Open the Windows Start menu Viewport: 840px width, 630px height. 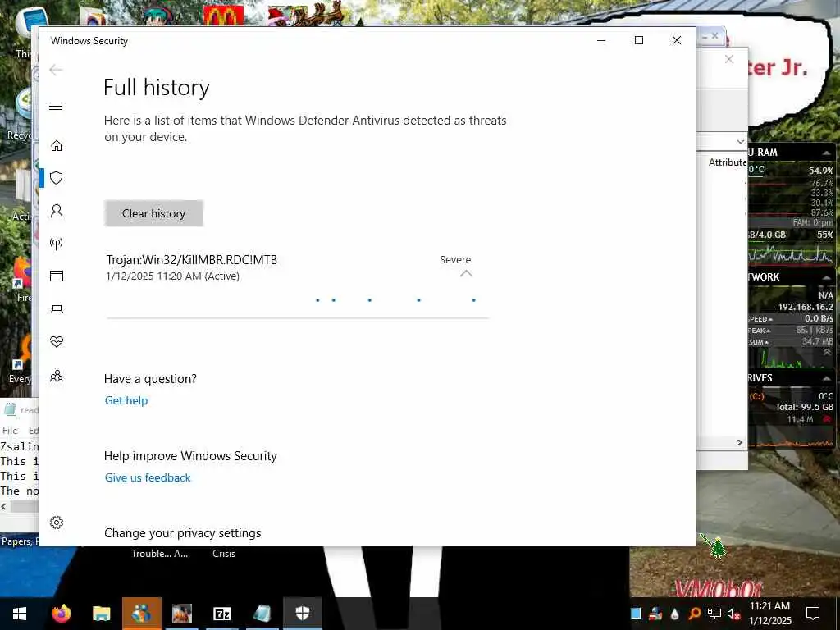tap(20, 614)
